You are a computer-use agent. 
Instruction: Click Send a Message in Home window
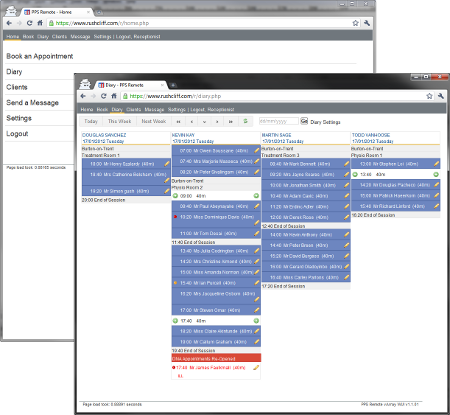[x=32, y=103]
